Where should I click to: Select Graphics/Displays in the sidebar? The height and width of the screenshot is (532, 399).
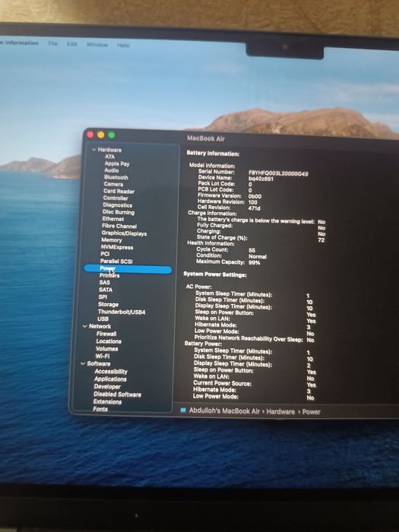(124, 233)
